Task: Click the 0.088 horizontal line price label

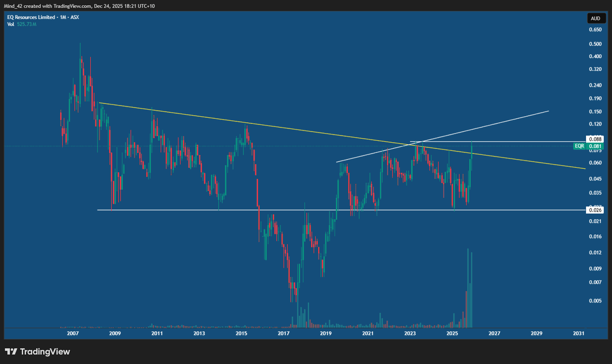Action: [x=595, y=139]
